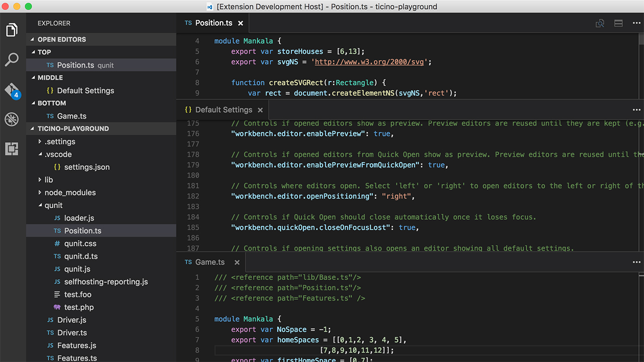Viewport: 644px width, 362px height.
Task: Open more actions for the Game.ts editor group
Action: (x=636, y=262)
